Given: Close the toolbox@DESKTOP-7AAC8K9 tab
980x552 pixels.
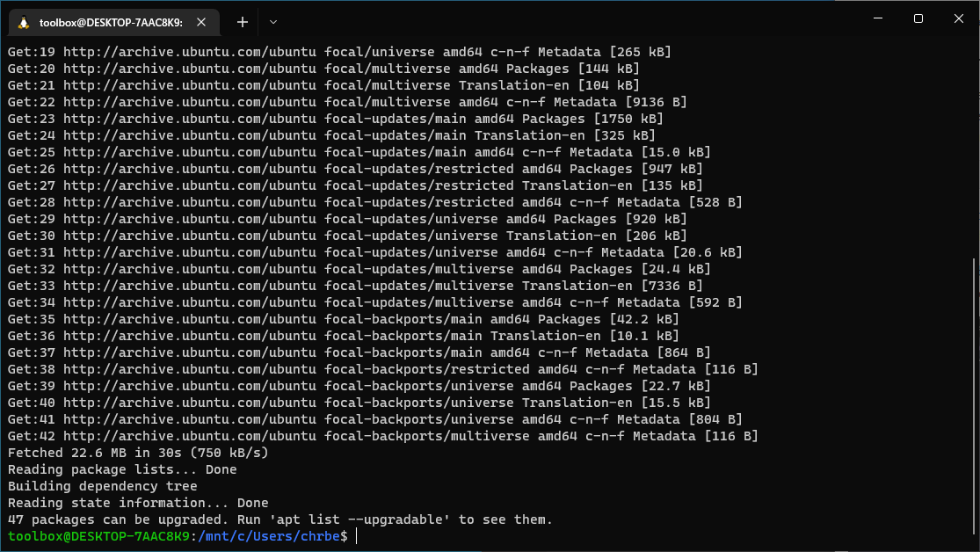Looking at the screenshot, I should pyautogui.click(x=201, y=22).
